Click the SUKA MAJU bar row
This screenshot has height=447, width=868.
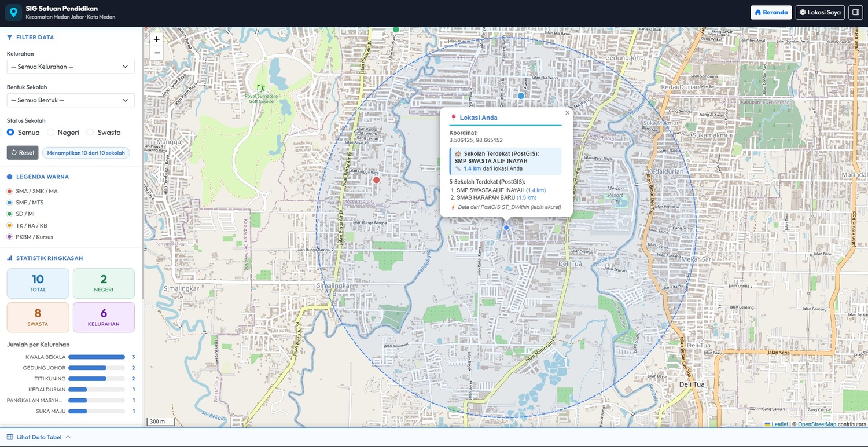pos(71,411)
